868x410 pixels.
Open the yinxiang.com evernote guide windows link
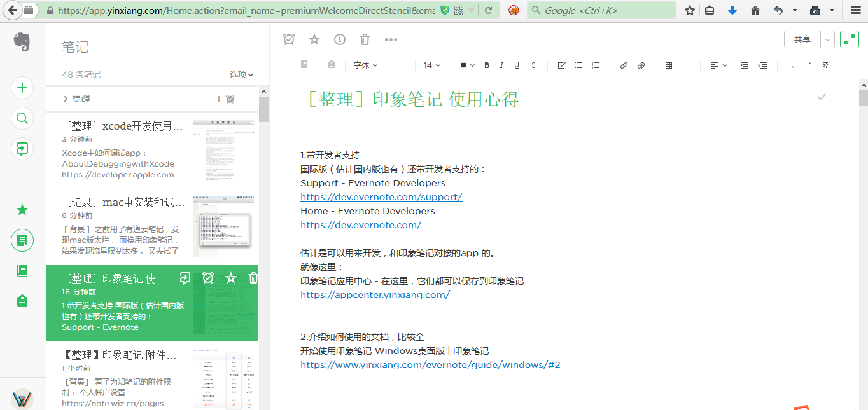[430, 365]
